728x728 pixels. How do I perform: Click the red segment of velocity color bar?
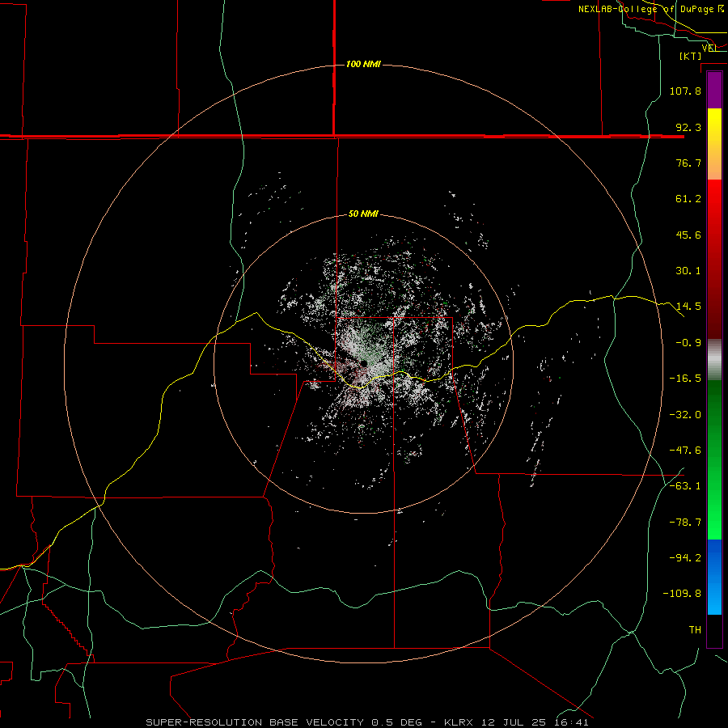coord(714,259)
